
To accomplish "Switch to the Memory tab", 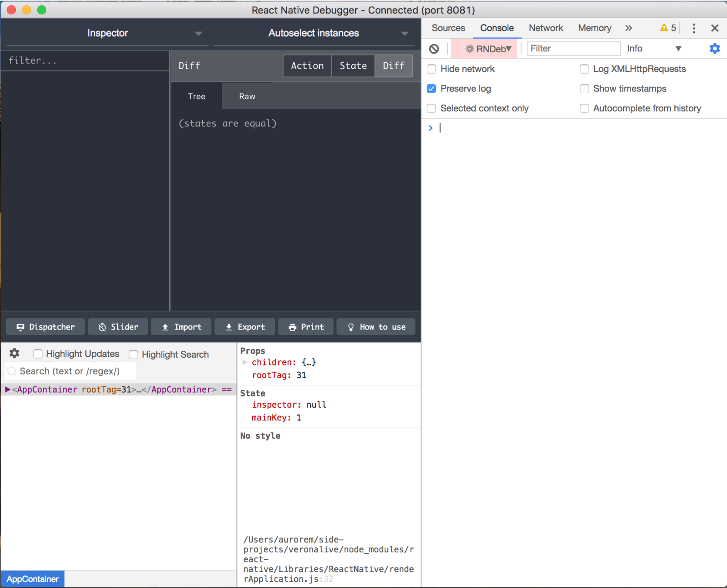I will 595,28.
